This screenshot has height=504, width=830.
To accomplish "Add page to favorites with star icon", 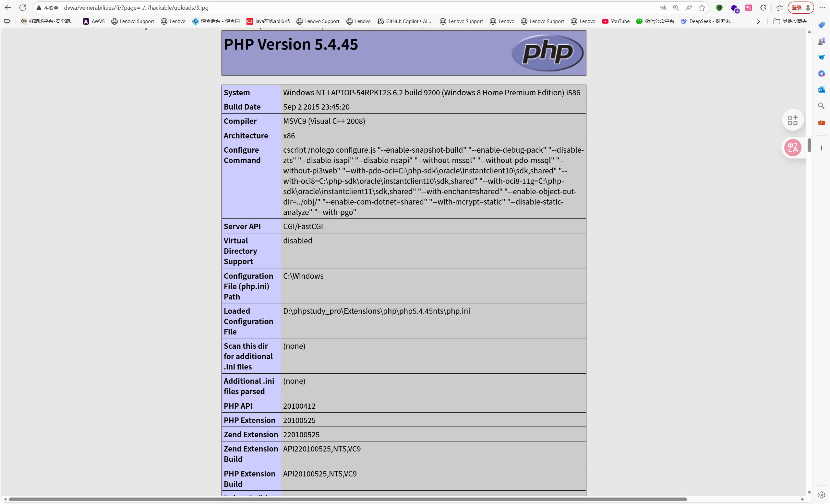I will pos(702,7).
